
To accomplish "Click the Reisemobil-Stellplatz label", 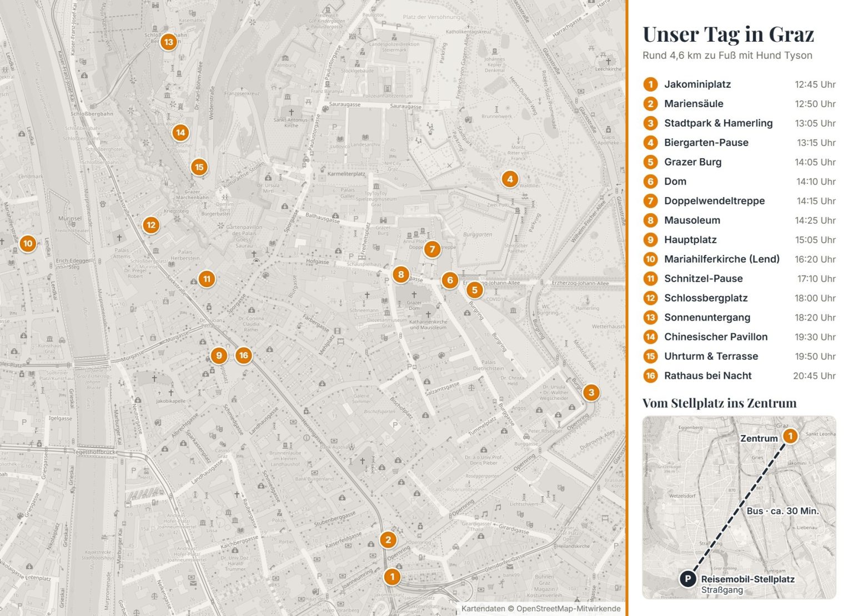I will click(x=747, y=579).
